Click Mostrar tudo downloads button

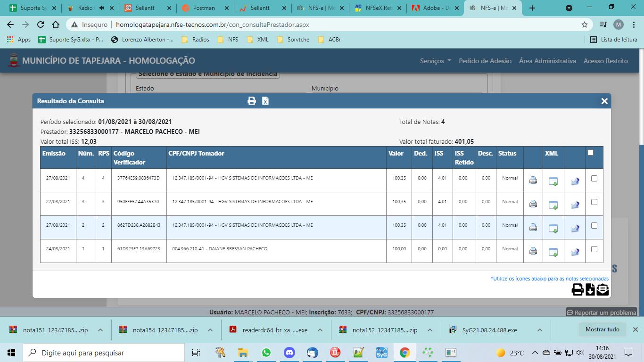(x=602, y=329)
